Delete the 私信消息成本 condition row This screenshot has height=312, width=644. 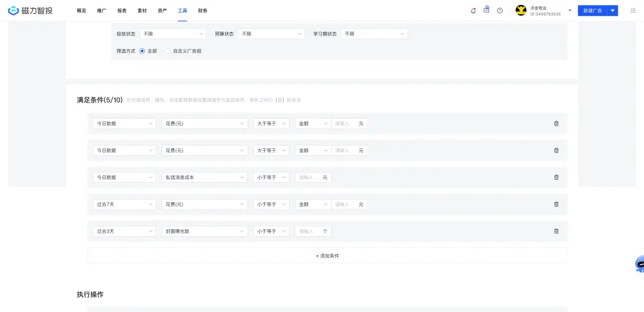[x=556, y=177]
